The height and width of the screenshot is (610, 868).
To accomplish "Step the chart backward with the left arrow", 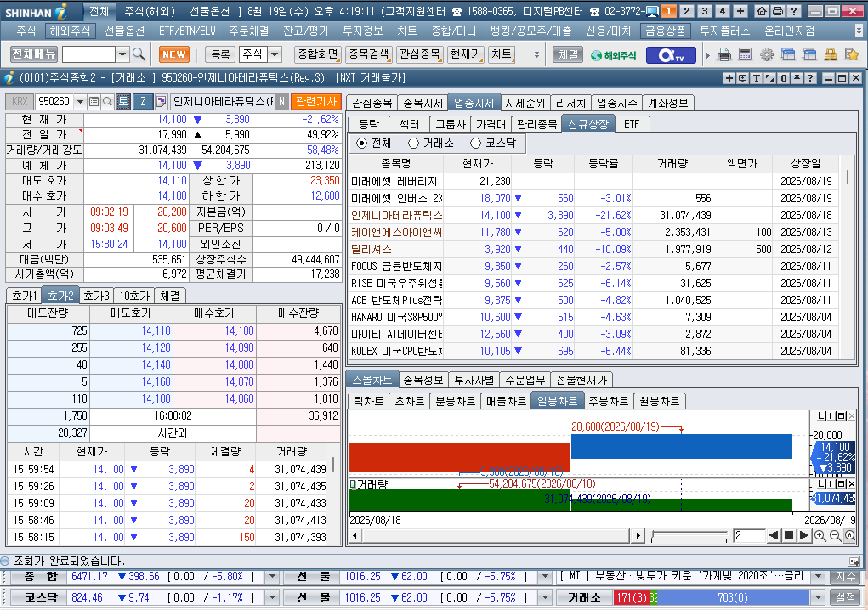I will (774, 535).
